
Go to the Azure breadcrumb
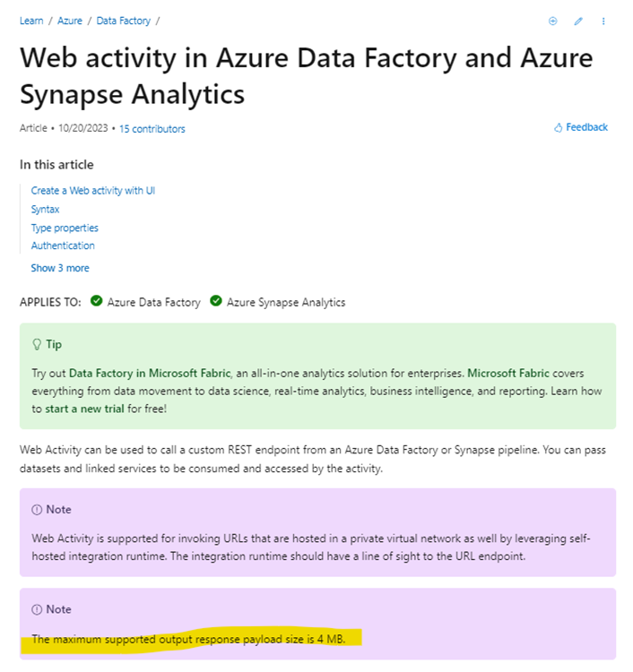[70, 21]
